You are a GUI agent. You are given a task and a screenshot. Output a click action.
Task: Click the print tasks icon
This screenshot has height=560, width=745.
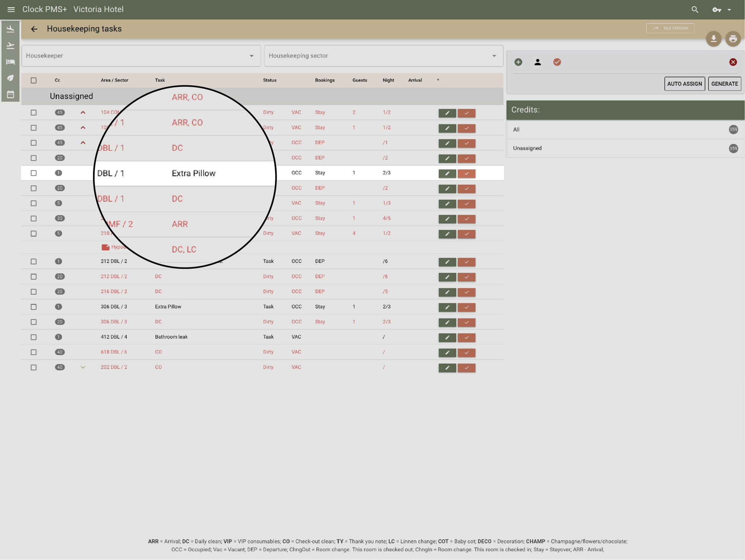coord(733,39)
